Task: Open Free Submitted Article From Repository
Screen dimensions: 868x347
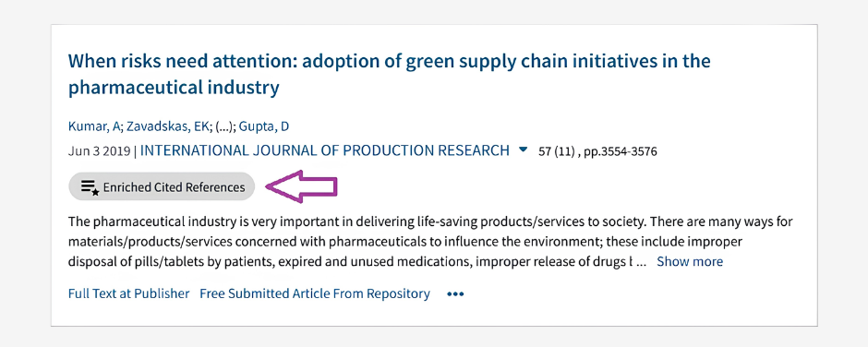Action: tap(315, 293)
